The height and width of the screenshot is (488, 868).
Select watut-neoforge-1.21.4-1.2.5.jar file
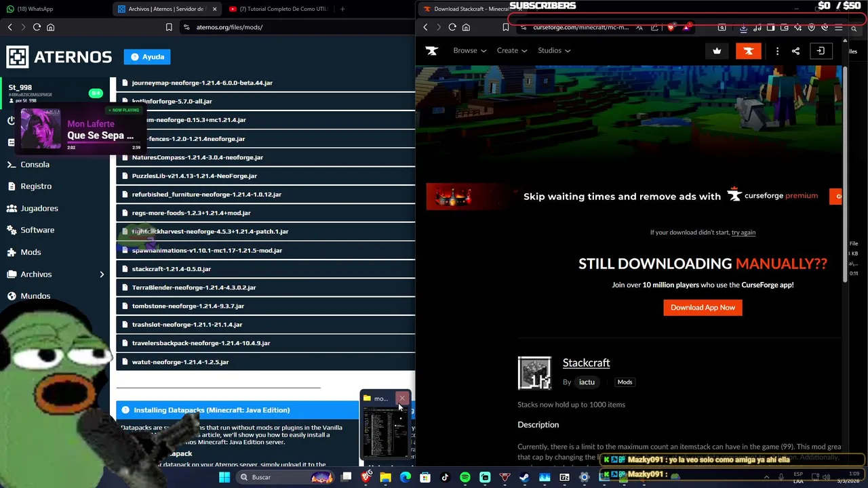click(x=265, y=362)
